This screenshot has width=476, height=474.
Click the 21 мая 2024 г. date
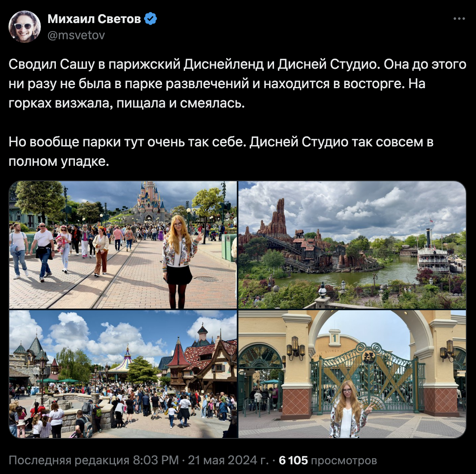click(228, 460)
